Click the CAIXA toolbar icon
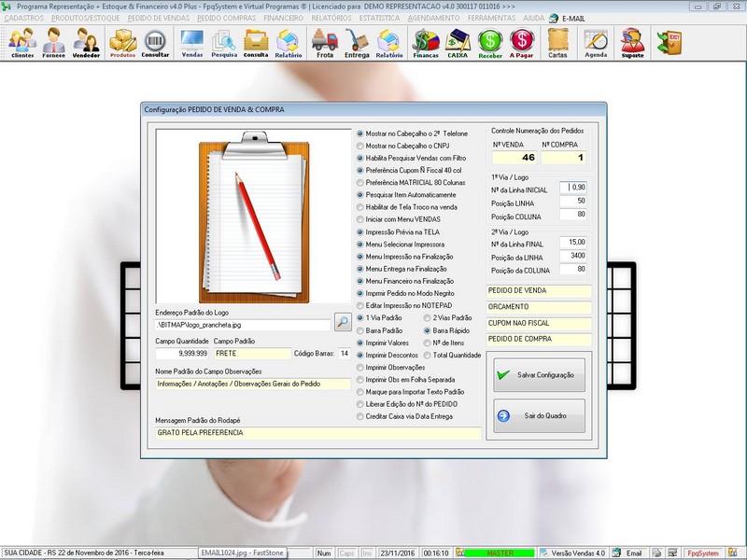This screenshot has height=560, width=747. point(458,43)
